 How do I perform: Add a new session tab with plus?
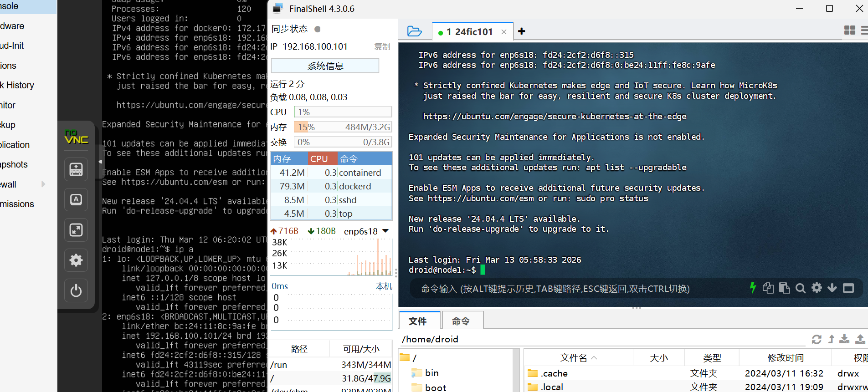click(x=522, y=31)
